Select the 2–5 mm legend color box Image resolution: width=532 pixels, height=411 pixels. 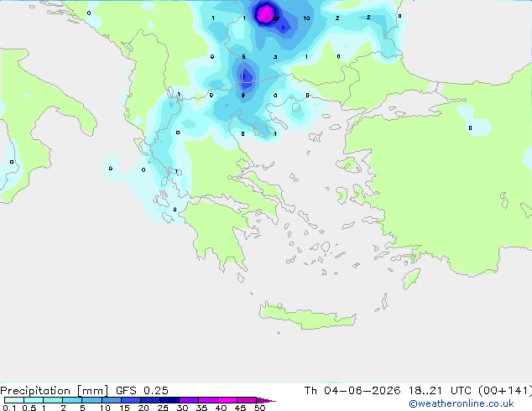(x=72, y=400)
